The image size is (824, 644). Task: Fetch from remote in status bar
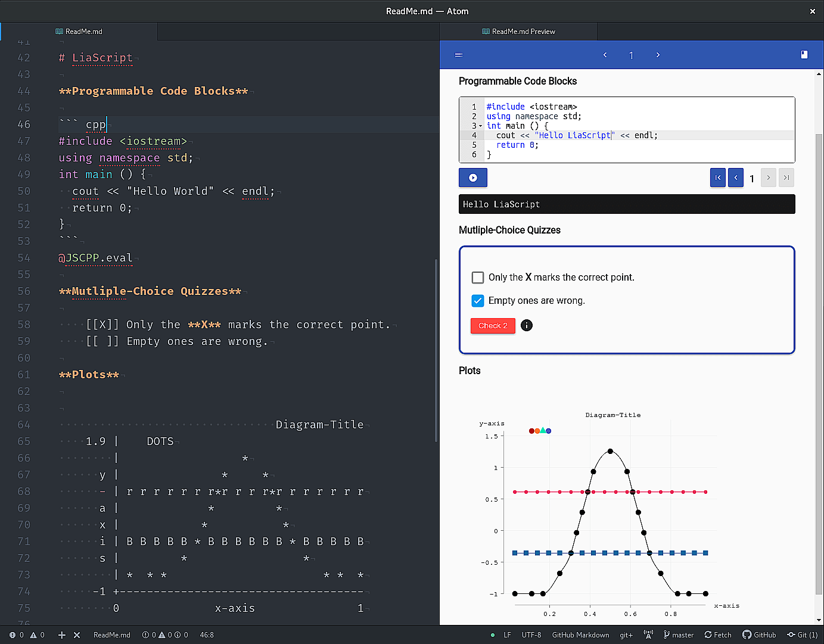pos(718,635)
